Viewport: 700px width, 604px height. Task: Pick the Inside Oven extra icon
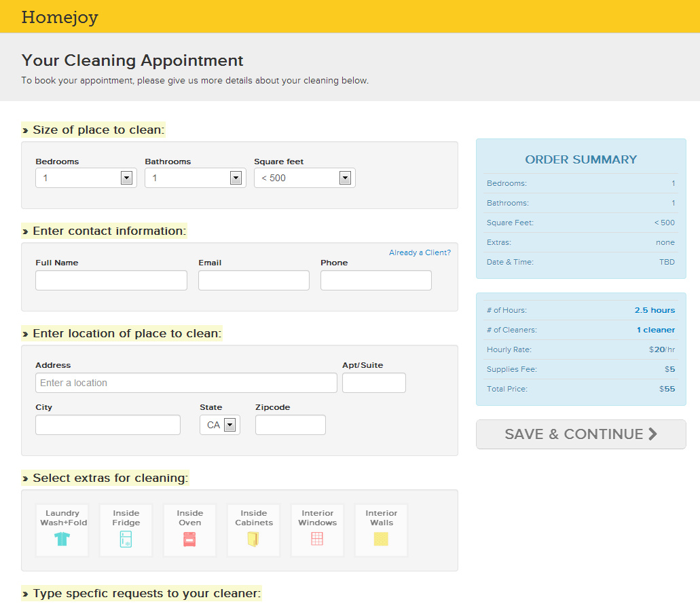[x=189, y=539]
